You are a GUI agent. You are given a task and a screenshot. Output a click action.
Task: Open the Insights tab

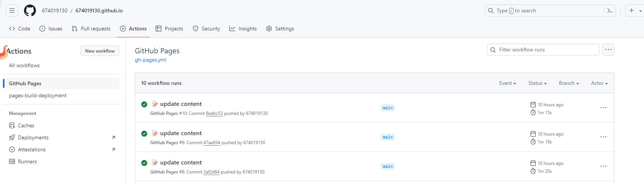click(243, 29)
